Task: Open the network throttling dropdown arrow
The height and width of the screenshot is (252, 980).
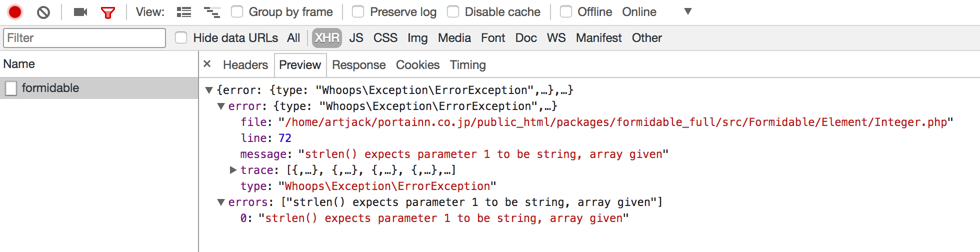Action: 688,11
